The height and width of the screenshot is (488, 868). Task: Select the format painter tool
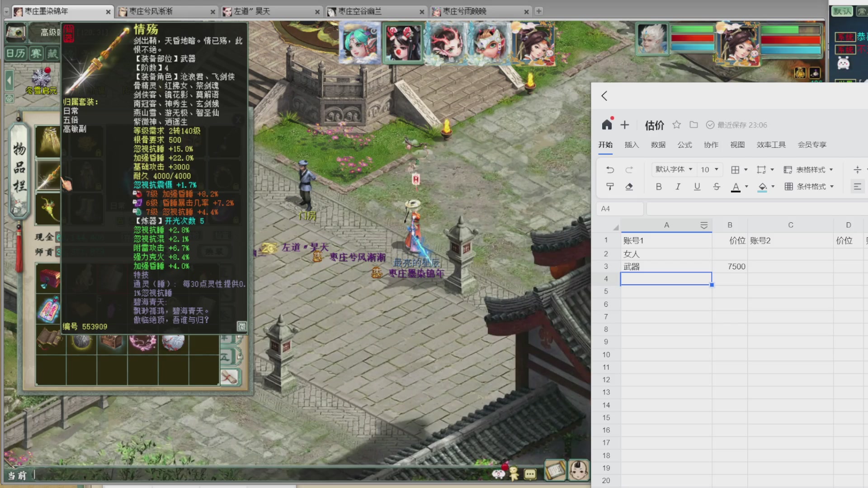coord(610,187)
